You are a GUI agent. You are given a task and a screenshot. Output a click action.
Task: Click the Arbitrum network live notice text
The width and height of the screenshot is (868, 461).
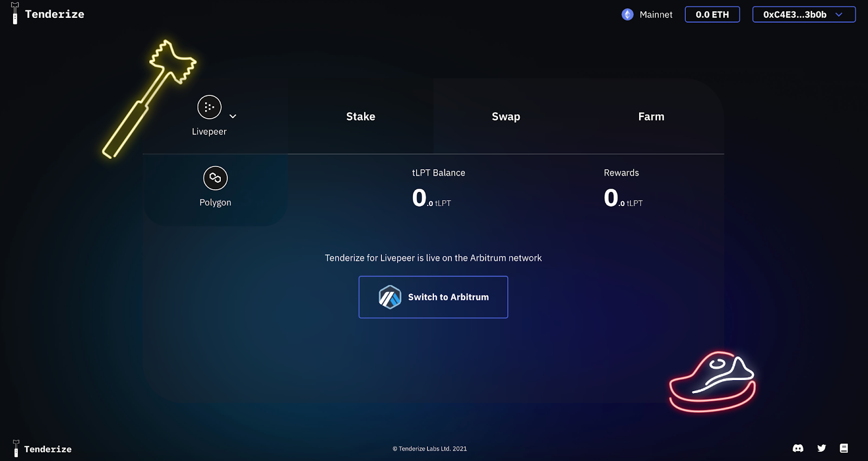coord(433,258)
